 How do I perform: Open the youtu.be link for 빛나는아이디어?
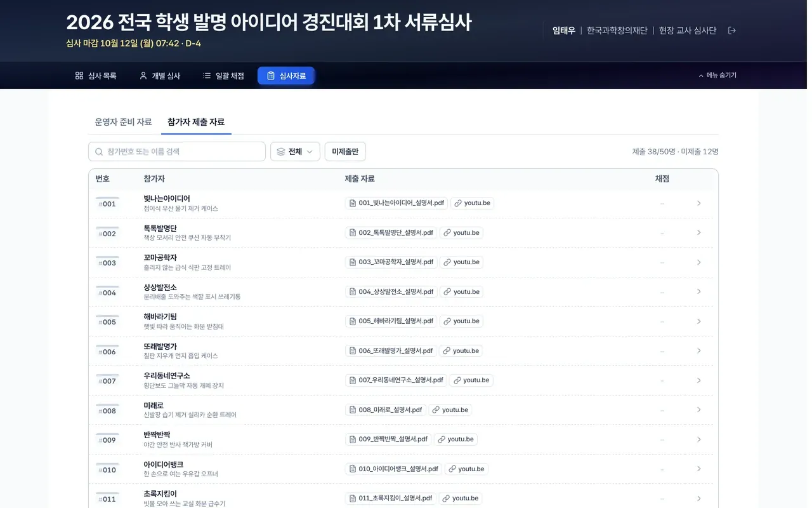click(472, 203)
